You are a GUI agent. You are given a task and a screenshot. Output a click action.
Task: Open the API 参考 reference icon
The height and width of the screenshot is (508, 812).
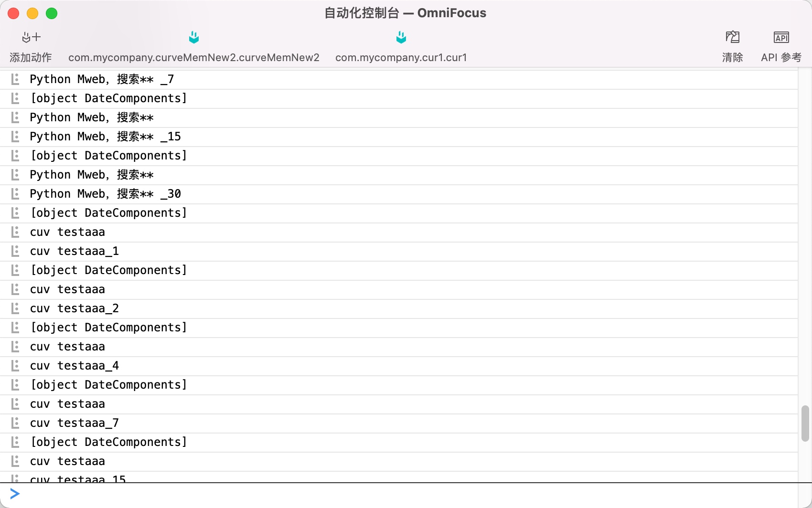point(781,37)
